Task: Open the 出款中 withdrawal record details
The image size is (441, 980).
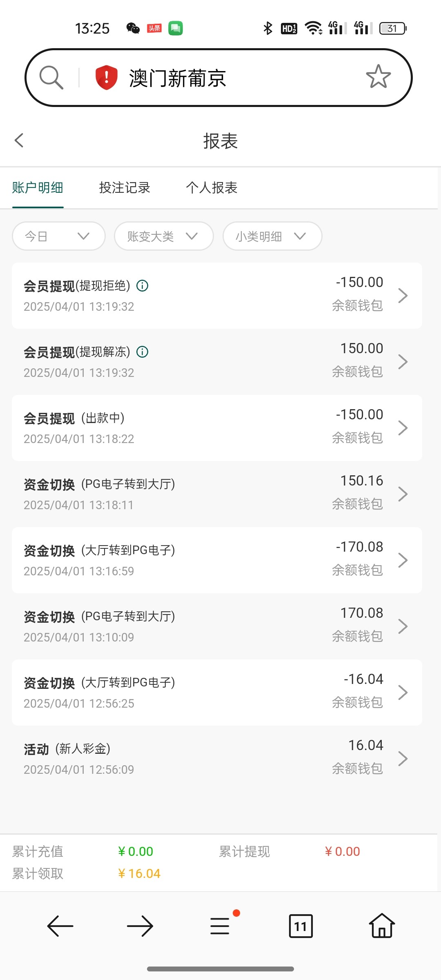Action: tap(217, 428)
